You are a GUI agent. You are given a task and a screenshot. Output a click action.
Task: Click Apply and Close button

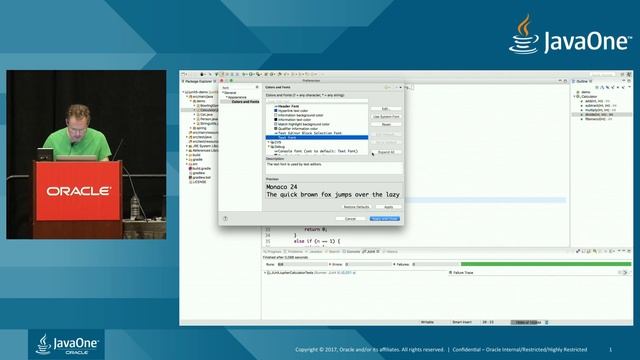[384, 219]
